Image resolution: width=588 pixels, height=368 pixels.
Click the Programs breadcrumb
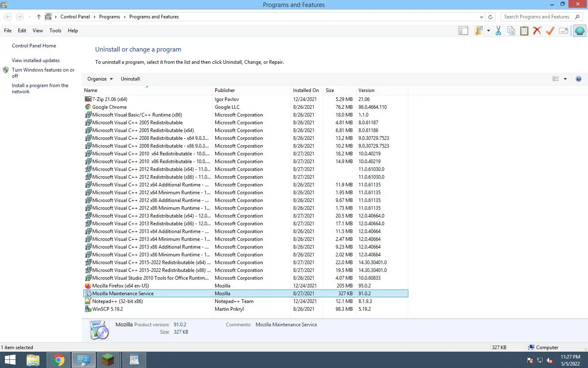(x=109, y=17)
